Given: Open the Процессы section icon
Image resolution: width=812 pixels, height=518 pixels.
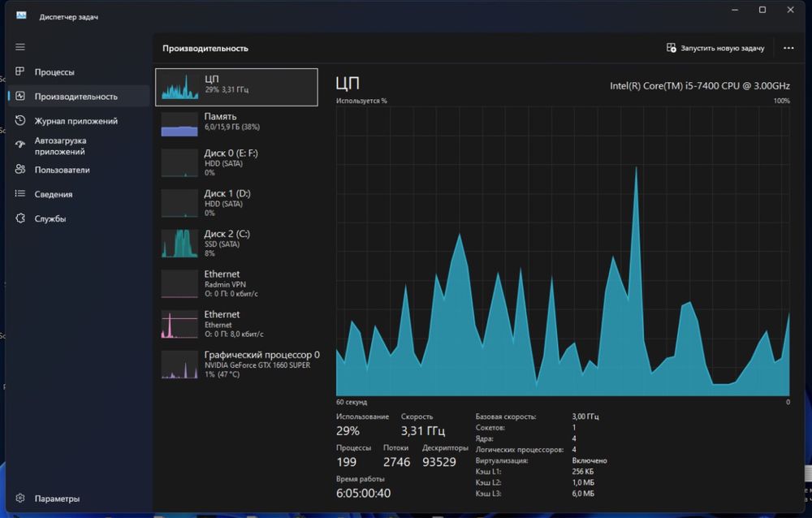Looking at the screenshot, I should [x=20, y=71].
